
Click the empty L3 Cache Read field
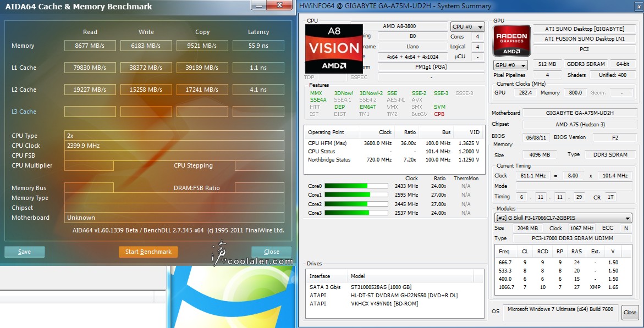point(90,112)
